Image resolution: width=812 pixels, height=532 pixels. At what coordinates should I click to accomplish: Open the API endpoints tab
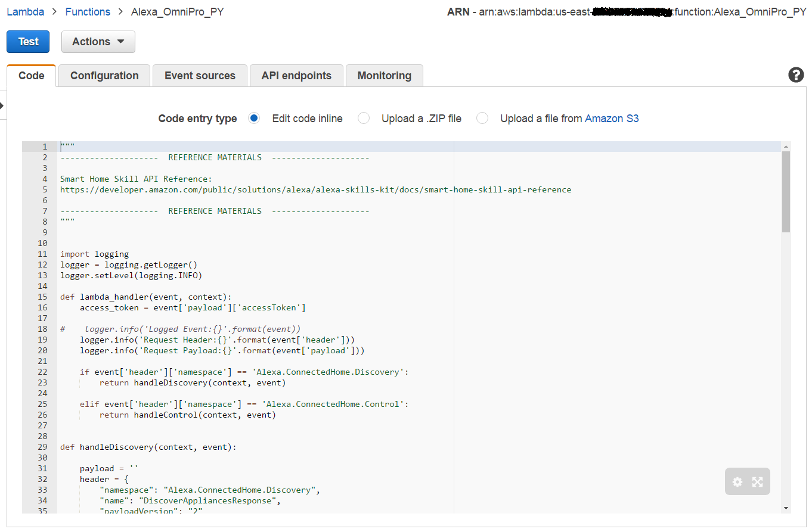(x=296, y=76)
